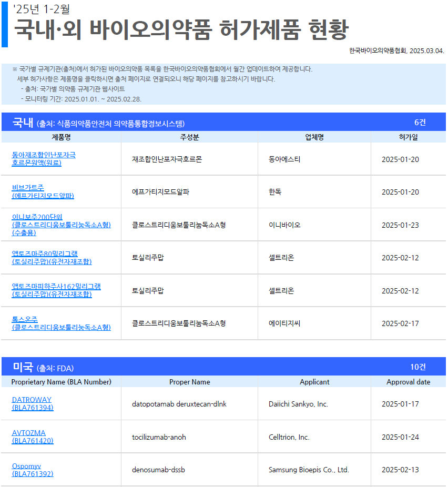Select the applicant Celltrion, Inc.
This screenshot has width=448, height=487.
[x=289, y=438]
